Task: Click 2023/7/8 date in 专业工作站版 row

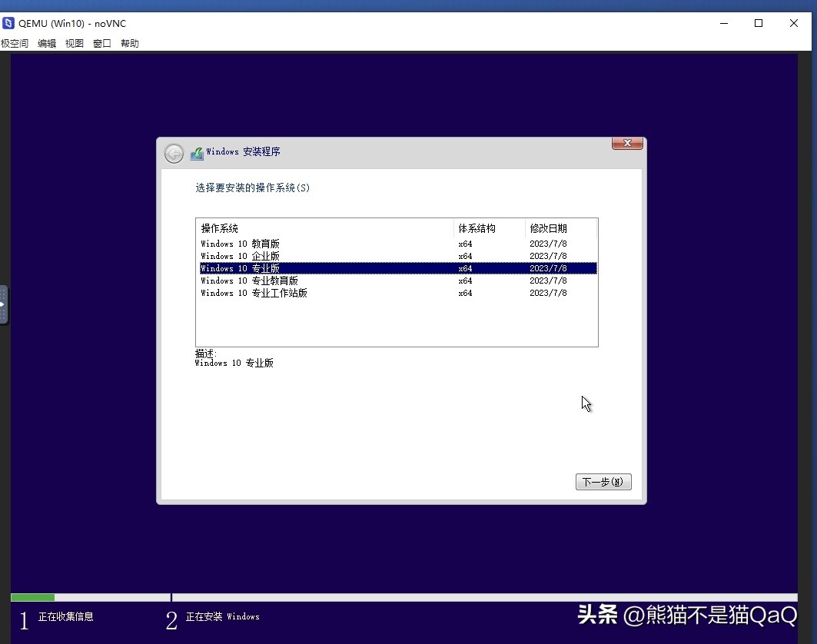Action: point(548,293)
